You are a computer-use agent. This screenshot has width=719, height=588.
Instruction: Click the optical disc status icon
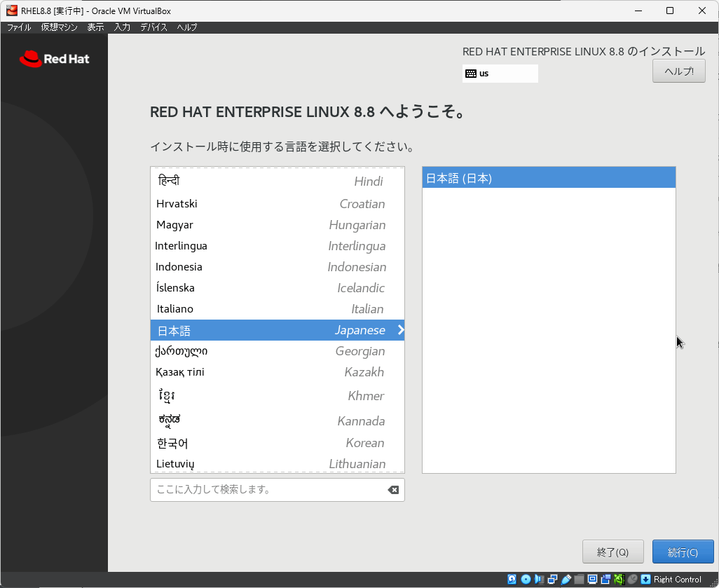point(526,580)
